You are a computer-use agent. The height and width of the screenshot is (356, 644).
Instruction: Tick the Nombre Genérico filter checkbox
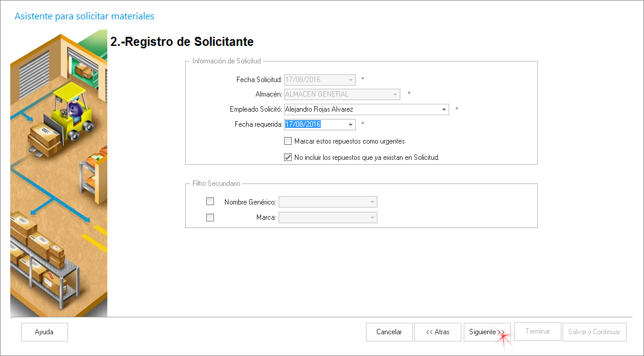210,202
